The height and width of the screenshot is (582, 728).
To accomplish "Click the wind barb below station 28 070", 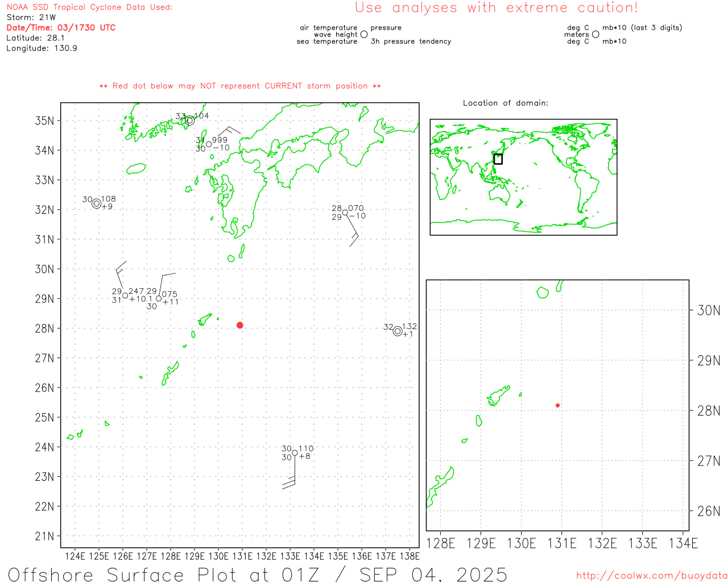I will pyautogui.click(x=353, y=230).
